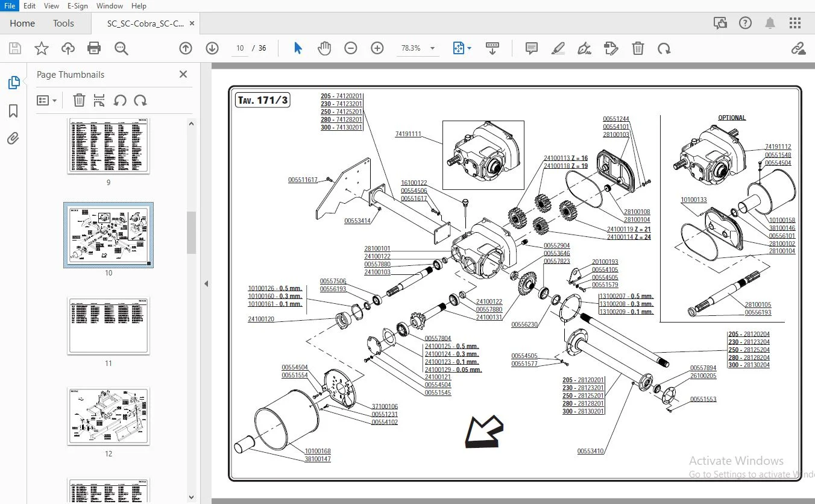Open the Window menu
Image resolution: width=815 pixels, height=504 pixels.
click(110, 5)
